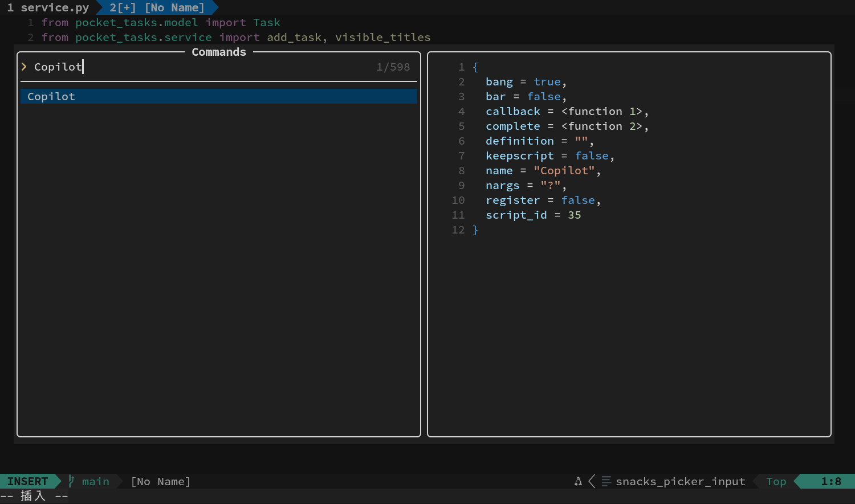Click the filetype lines icon before snacks_picker_input
This screenshot has width=855, height=504.
(606, 481)
